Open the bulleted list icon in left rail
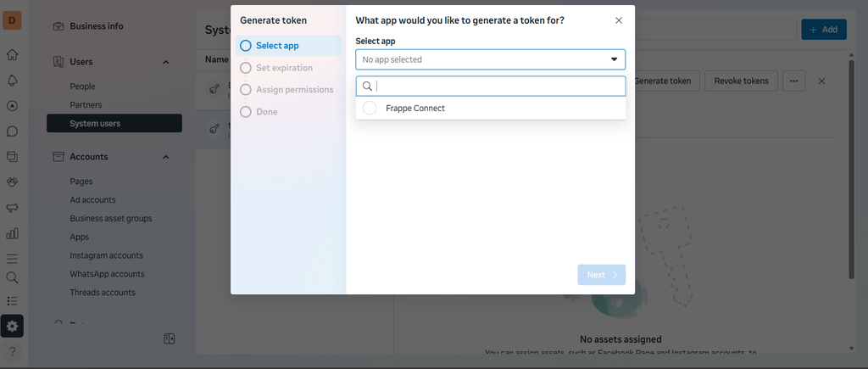The width and height of the screenshot is (868, 369). (12, 301)
